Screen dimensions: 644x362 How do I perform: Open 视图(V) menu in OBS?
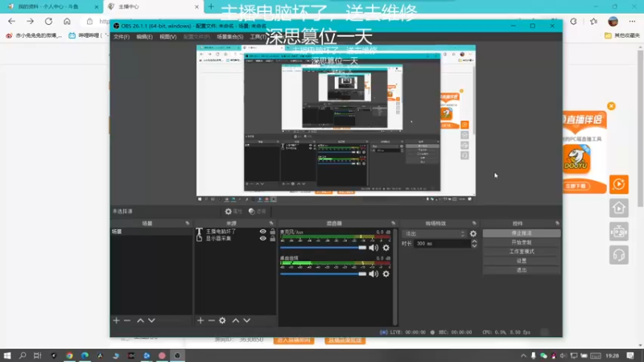168,37
